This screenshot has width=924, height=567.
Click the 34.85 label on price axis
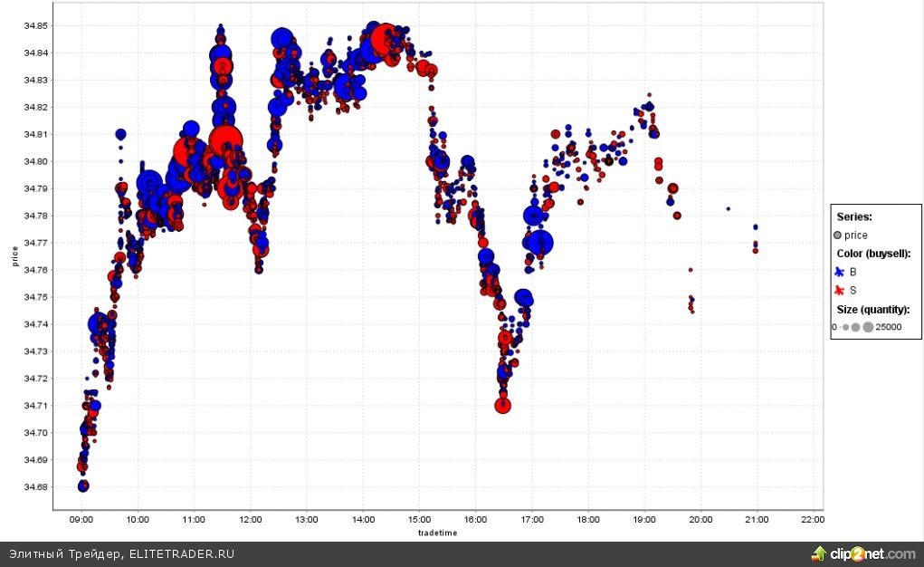pyautogui.click(x=36, y=26)
